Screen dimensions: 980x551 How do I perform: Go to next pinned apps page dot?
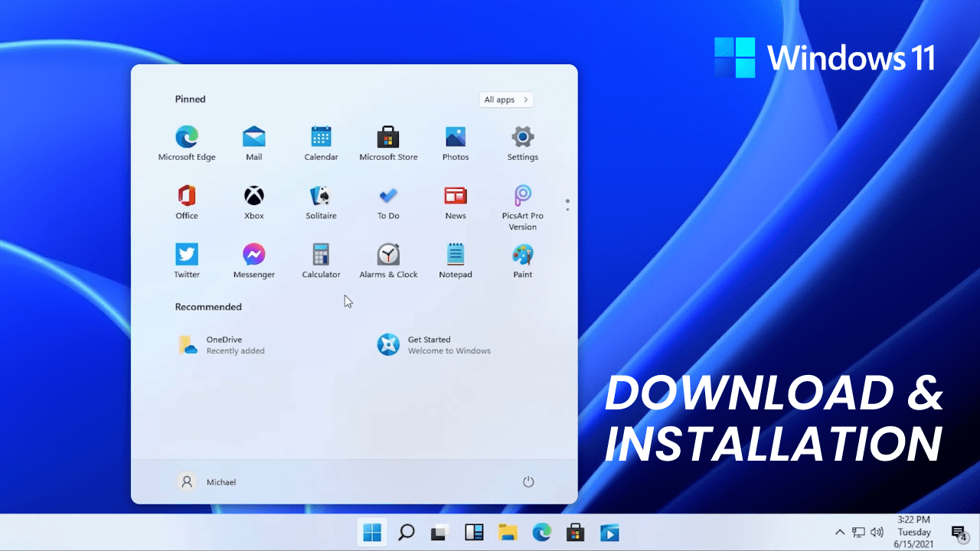(x=567, y=209)
